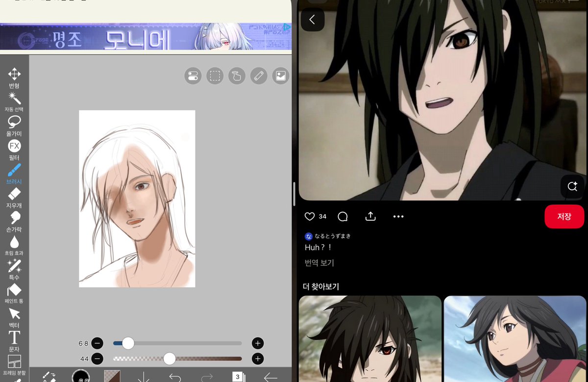The width and height of the screenshot is (588, 382).
Task: Open the 명조 모니에 banner ad
Action: click(x=146, y=37)
